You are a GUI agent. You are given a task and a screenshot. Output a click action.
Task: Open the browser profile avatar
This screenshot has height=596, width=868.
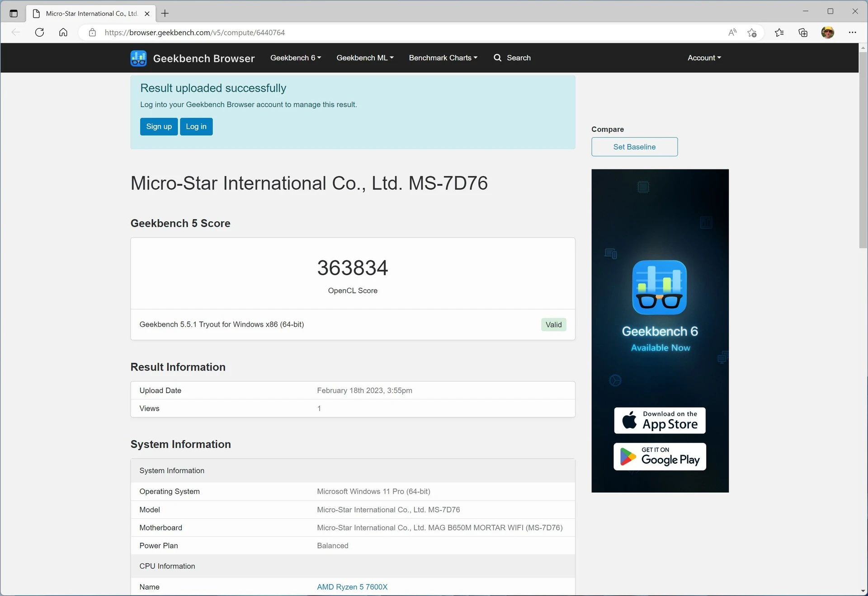[828, 33]
